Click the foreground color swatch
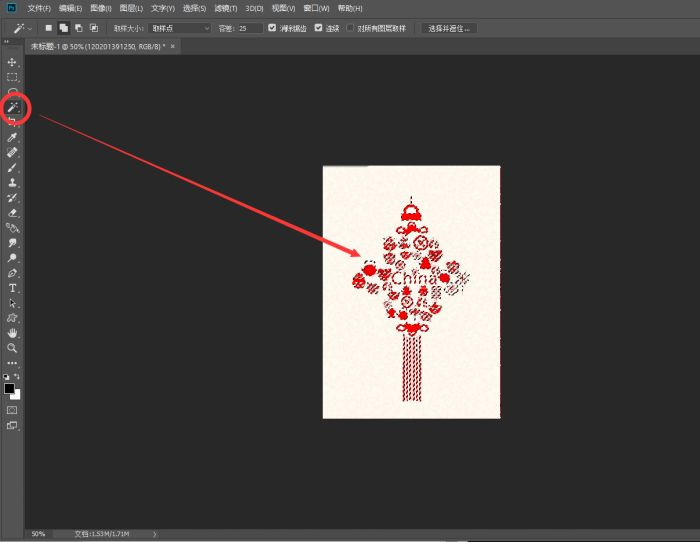The image size is (700, 542). (x=9, y=388)
